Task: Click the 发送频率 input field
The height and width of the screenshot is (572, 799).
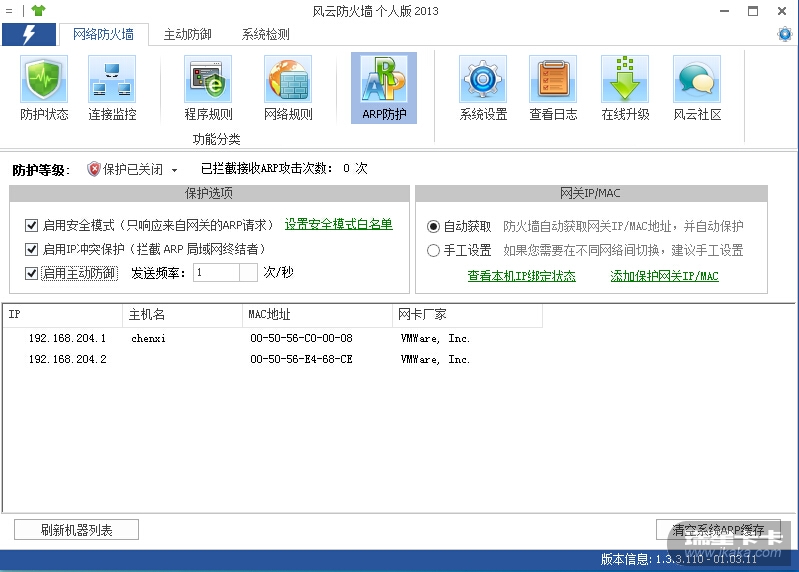Action: point(216,273)
